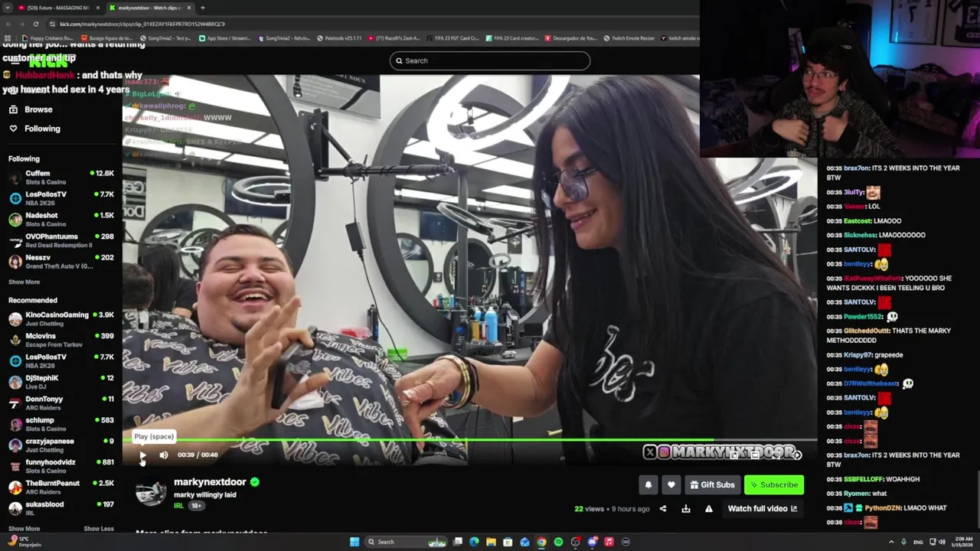Focus the Kick search field
980x551 pixels.
click(490, 60)
